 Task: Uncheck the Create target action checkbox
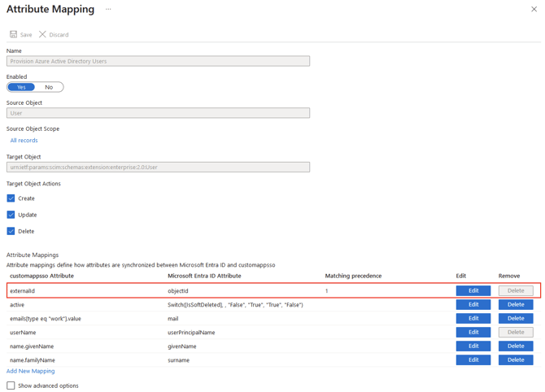click(x=11, y=198)
